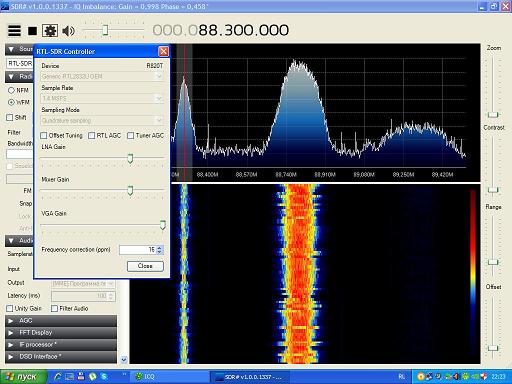Expand the AGC panel arrow
This screenshot has height=384, width=512.
pos(11,321)
